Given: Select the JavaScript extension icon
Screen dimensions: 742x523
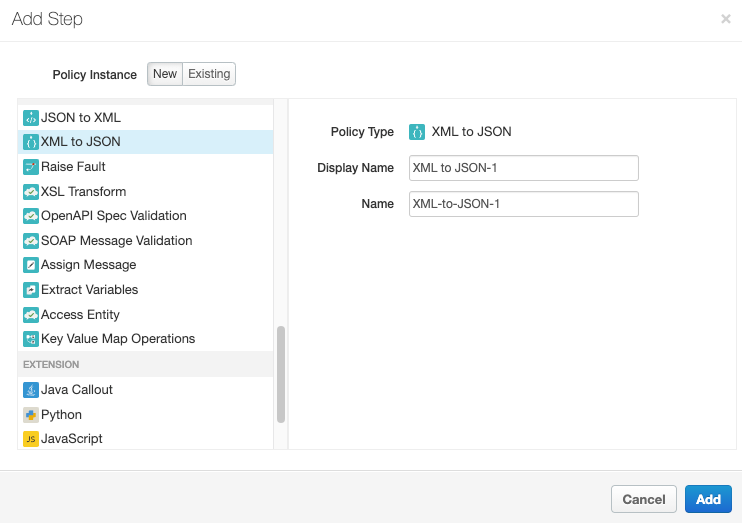Looking at the screenshot, I should 30,439.
